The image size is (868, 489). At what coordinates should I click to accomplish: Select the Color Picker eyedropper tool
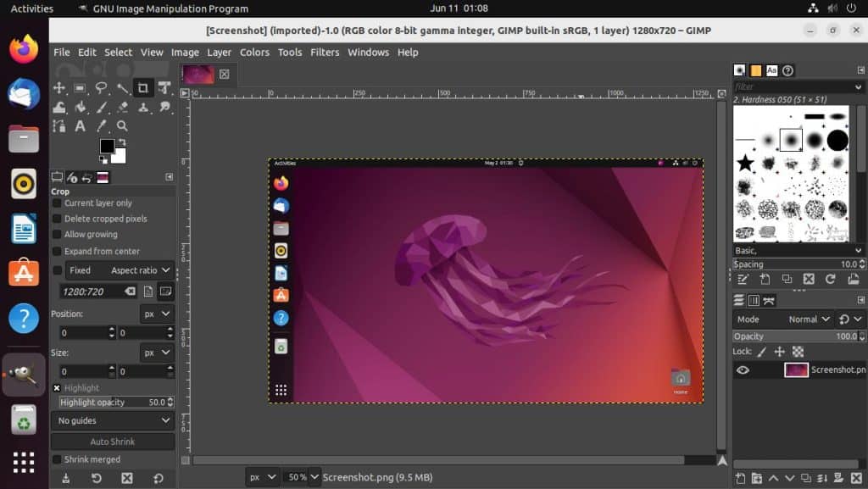point(102,126)
